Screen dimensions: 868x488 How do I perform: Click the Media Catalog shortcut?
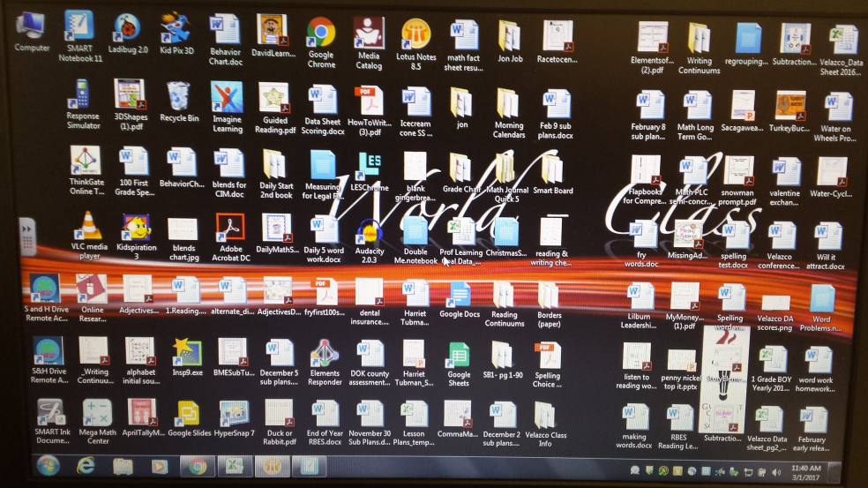pos(369,34)
